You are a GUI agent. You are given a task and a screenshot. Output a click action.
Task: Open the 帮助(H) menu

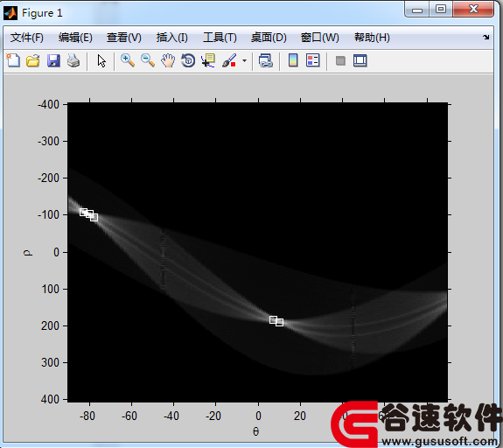point(372,38)
